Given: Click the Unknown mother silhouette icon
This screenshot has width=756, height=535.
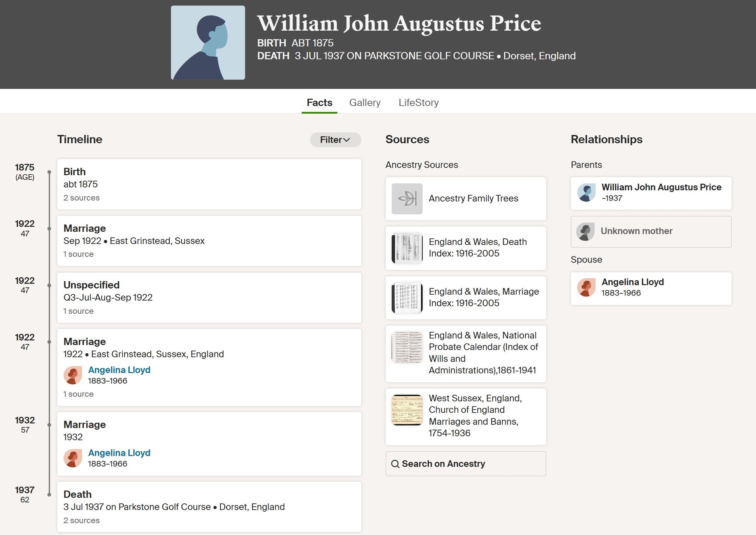Looking at the screenshot, I should click(585, 231).
